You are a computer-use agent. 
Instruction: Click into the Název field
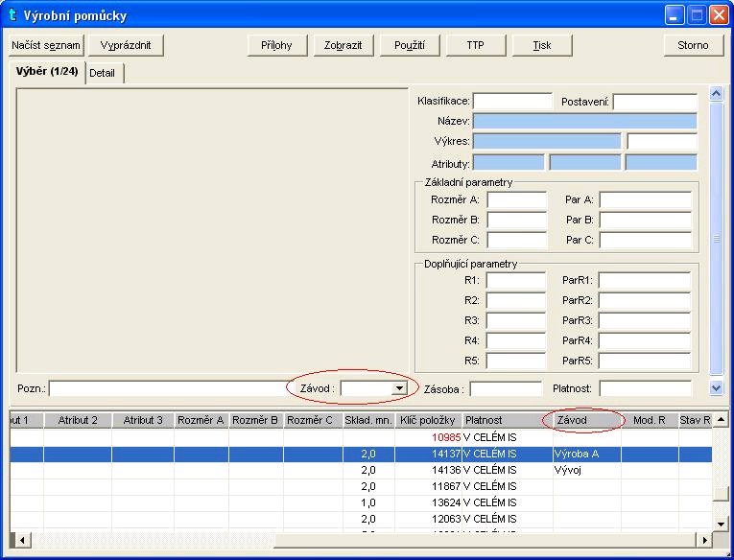click(584, 121)
